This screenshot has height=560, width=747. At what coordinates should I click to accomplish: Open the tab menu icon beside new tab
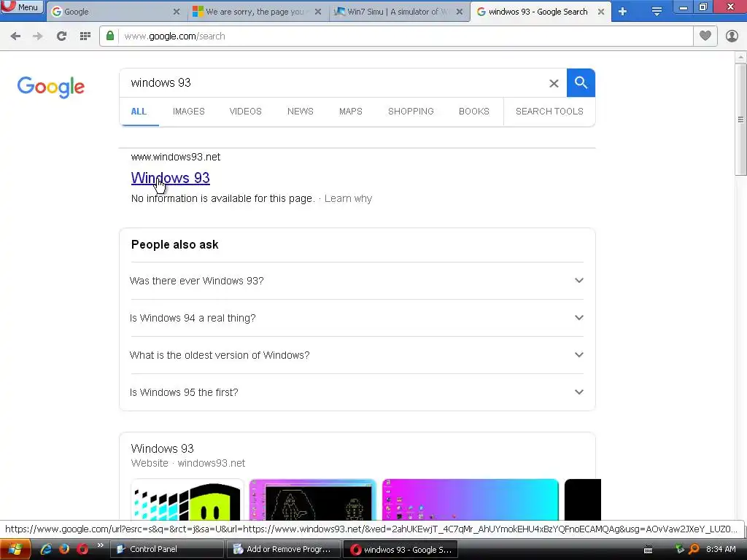pyautogui.click(x=657, y=12)
